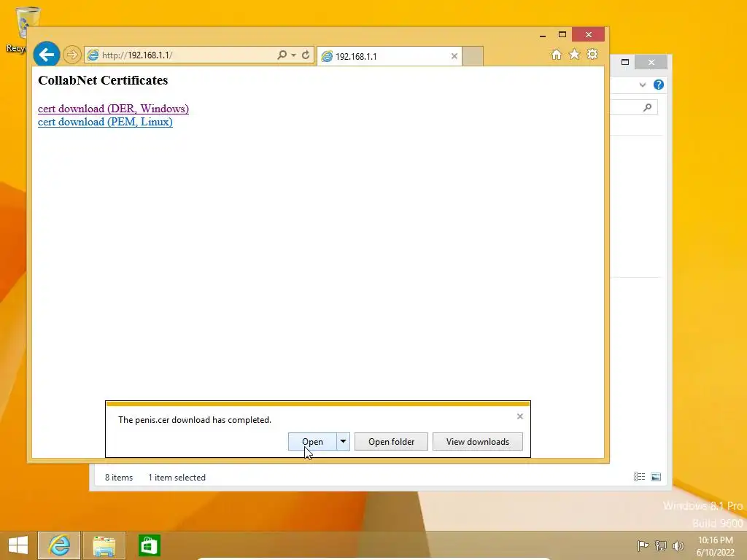Open the Tools gear menu
Screen dimensions: 747x560
(592, 54)
